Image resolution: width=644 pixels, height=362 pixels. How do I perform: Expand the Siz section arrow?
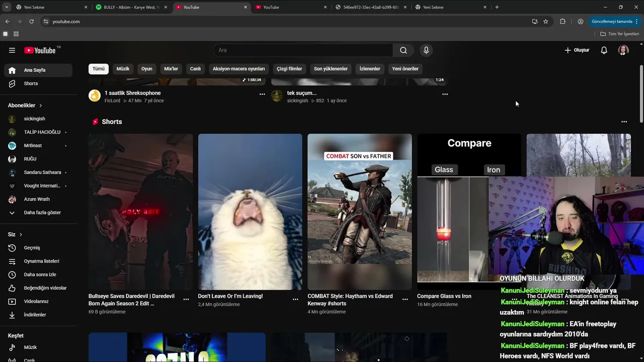(21, 235)
